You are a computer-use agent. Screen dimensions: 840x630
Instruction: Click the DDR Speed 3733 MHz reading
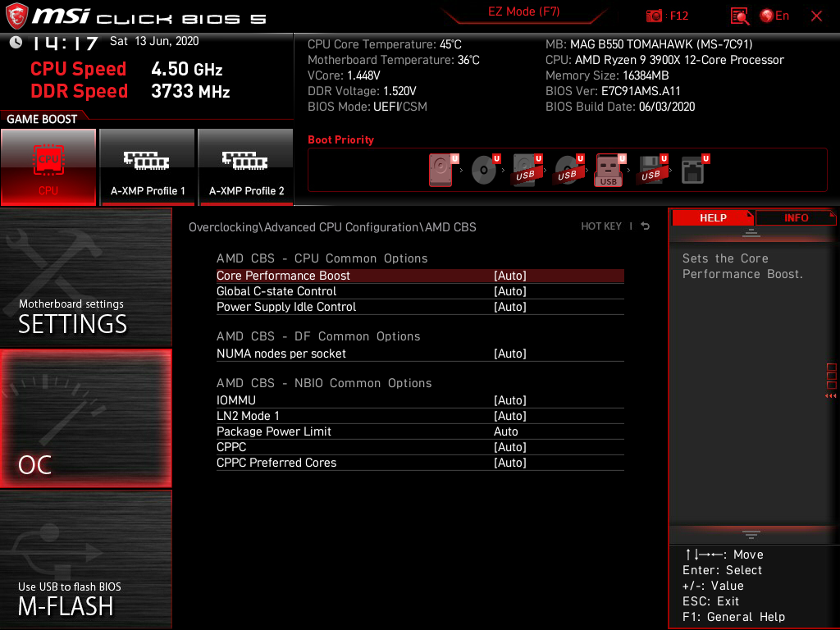pyautogui.click(x=130, y=91)
